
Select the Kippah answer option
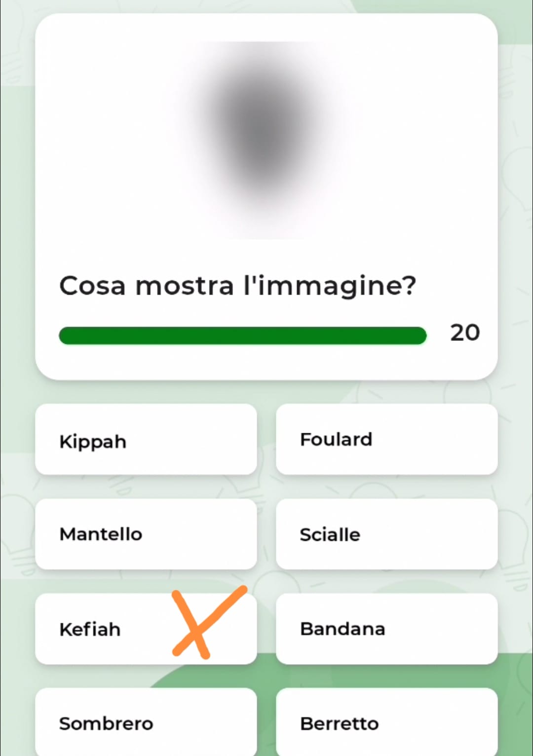click(146, 440)
